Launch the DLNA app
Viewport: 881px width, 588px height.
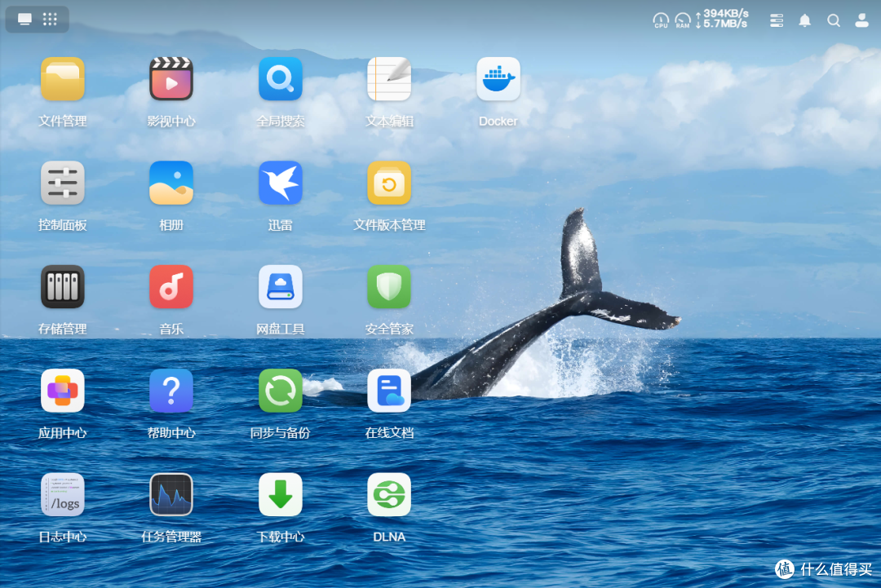(389, 495)
